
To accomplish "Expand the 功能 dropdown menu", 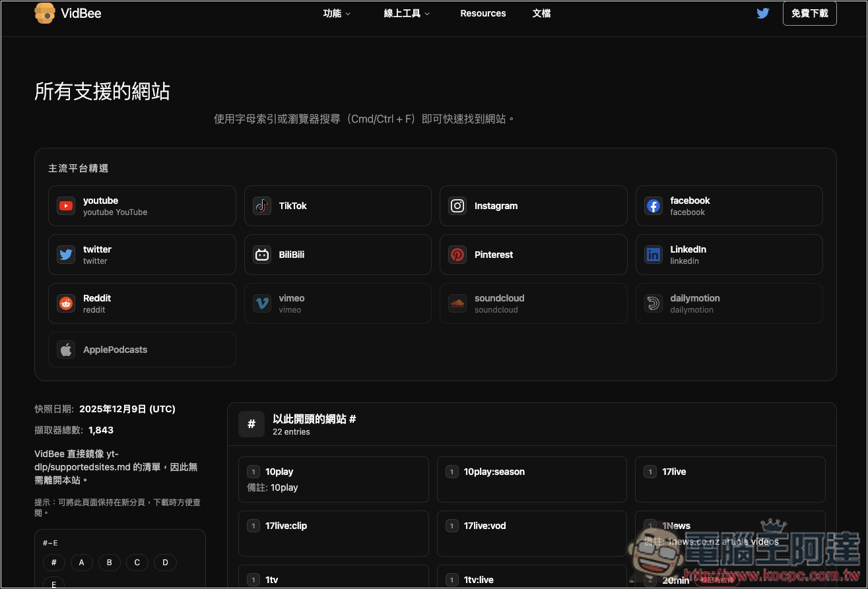I will pos(337,13).
